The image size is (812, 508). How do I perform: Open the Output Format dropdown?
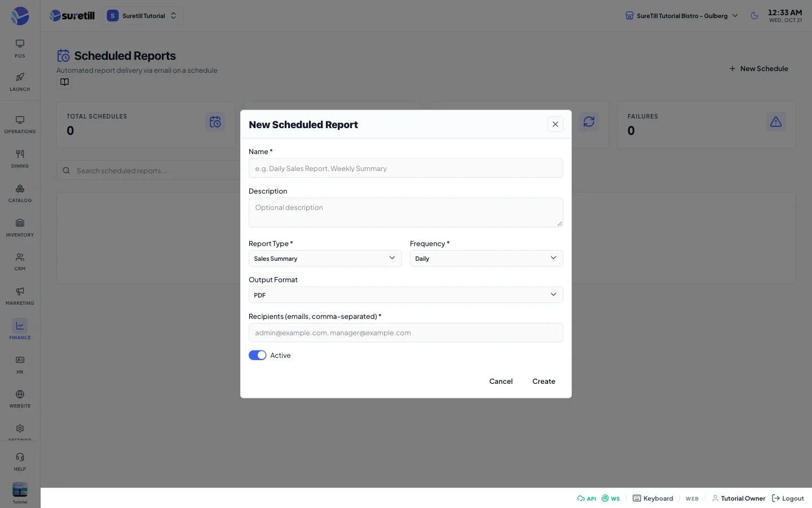pos(406,295)
